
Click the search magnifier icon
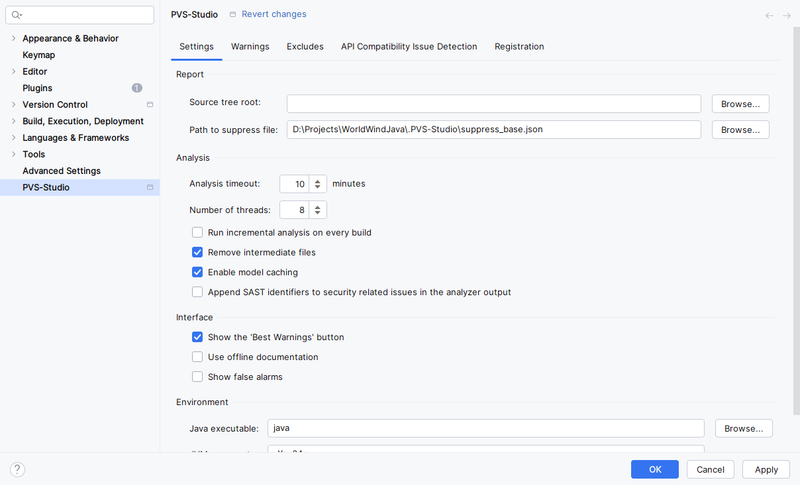click(x=17, y=15)
